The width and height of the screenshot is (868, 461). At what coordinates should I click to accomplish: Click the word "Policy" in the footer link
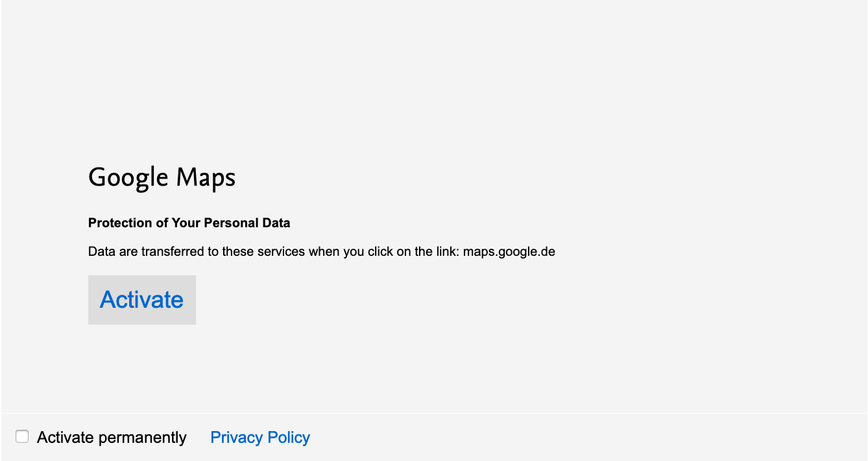[289, 438]
